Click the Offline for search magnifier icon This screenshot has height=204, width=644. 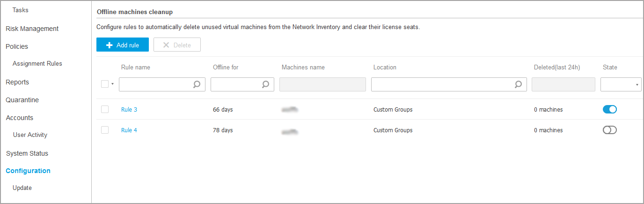coord(265,84)
